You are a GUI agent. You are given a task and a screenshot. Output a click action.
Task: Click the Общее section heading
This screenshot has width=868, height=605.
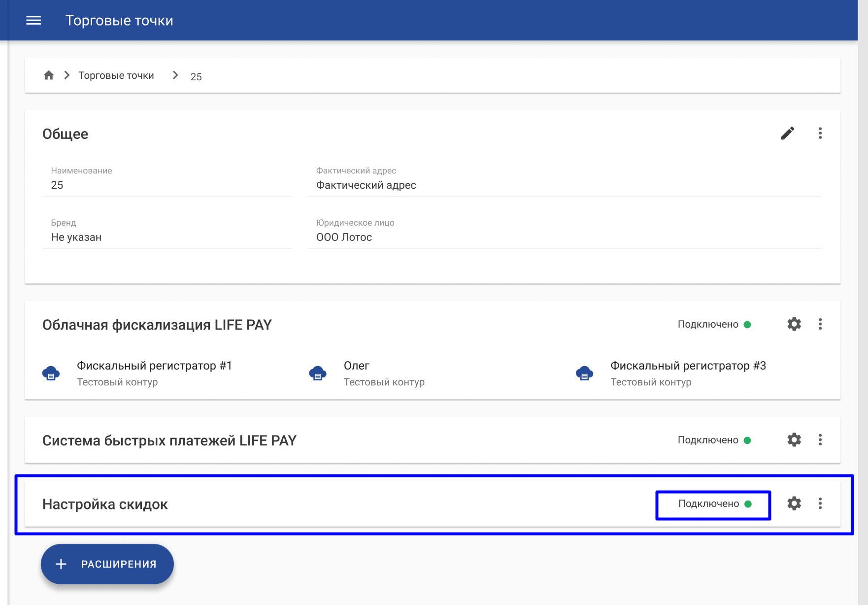pyautogui.click(x=65, y=134)
